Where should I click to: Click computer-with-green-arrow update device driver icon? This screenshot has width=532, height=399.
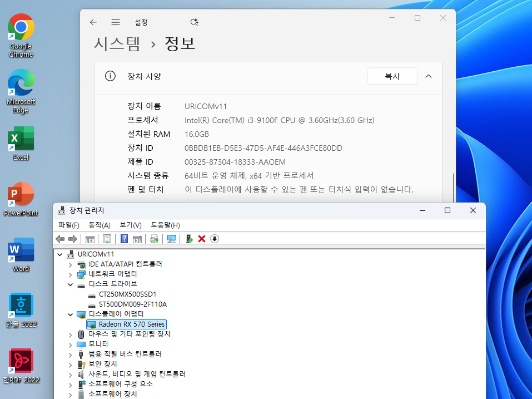[x=190, y=239]
